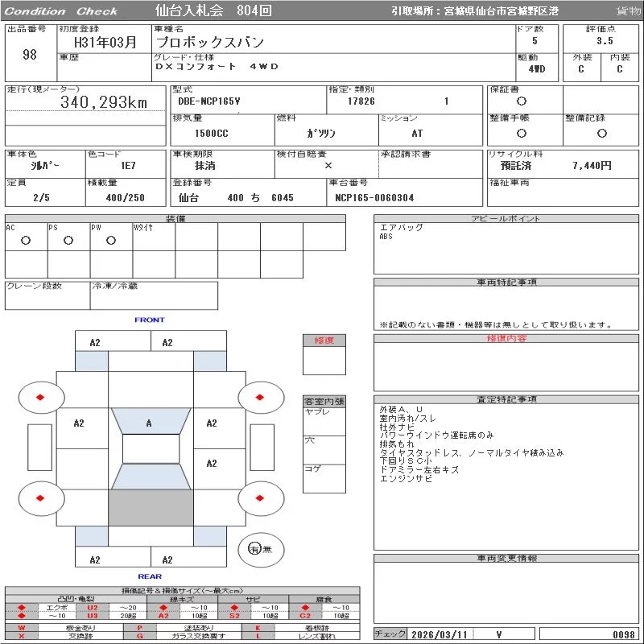Click the windshield 'A' damage mark

[x=149, y=423]
